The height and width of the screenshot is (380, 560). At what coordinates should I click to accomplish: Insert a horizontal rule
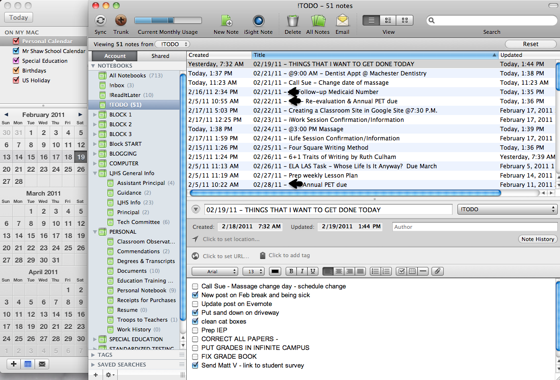[x=423, y=271]
